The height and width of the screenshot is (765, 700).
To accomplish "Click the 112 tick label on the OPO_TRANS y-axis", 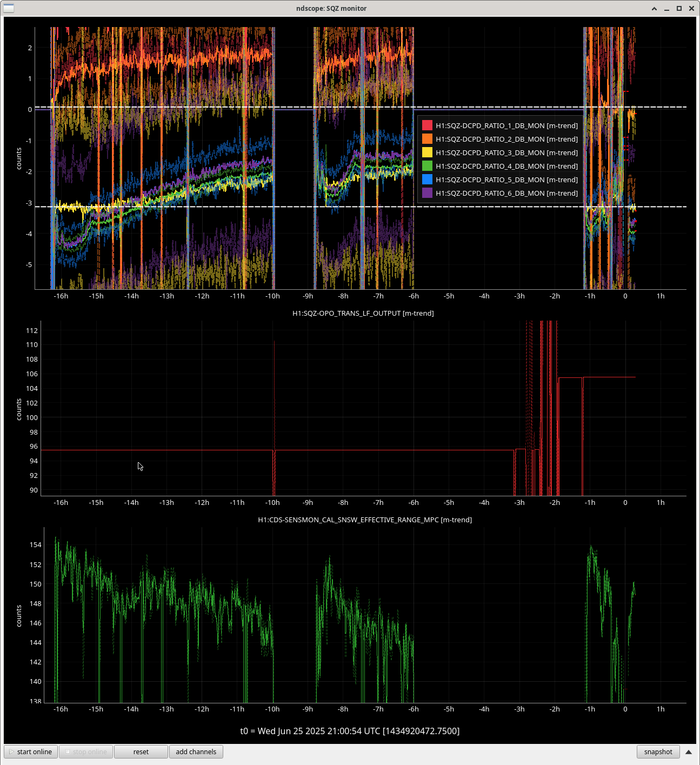I will click(x=32, y=330).
